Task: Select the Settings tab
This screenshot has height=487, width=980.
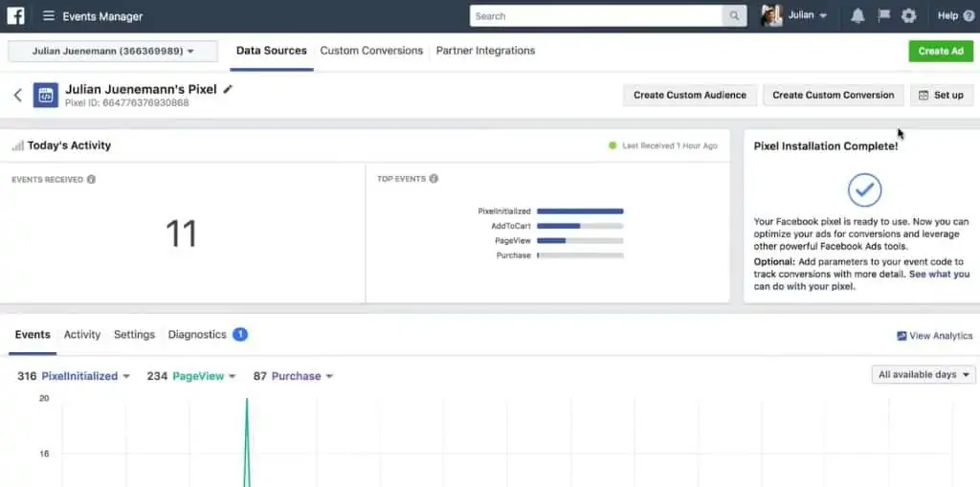Action: 134,335
